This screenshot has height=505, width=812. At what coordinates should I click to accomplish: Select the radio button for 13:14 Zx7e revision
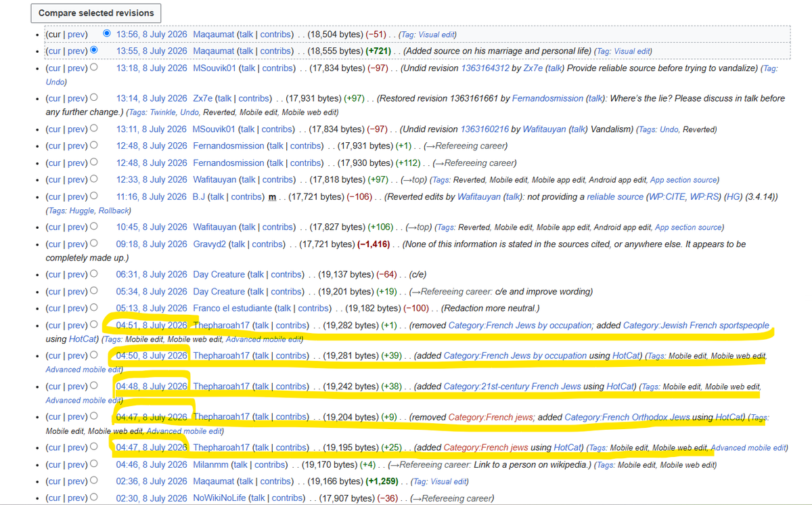pyautogui.click(x=94, y=98)
